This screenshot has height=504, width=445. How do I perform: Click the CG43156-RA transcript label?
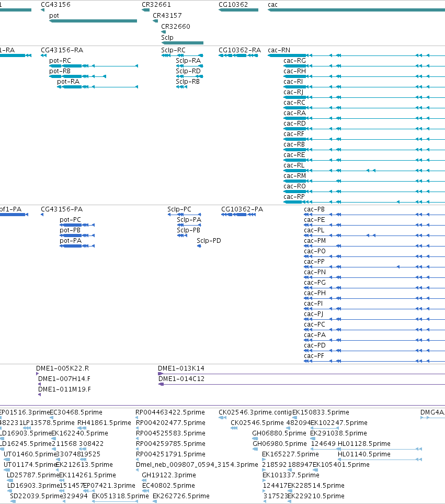[x=62, y=50]
